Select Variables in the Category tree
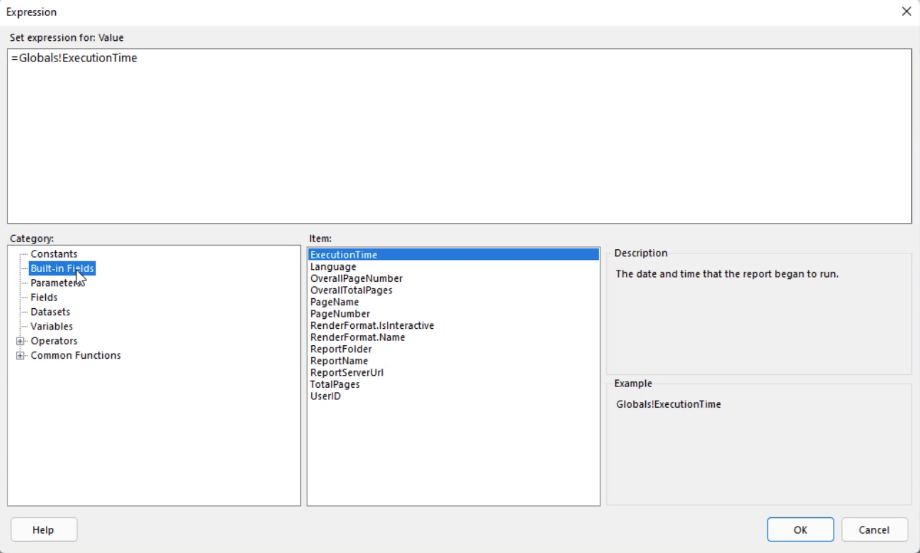Screen dimensions: 920x553 point(52,326)
